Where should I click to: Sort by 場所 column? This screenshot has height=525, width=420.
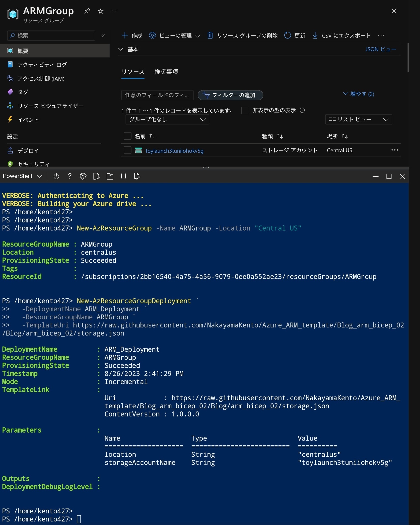point(337,136)
